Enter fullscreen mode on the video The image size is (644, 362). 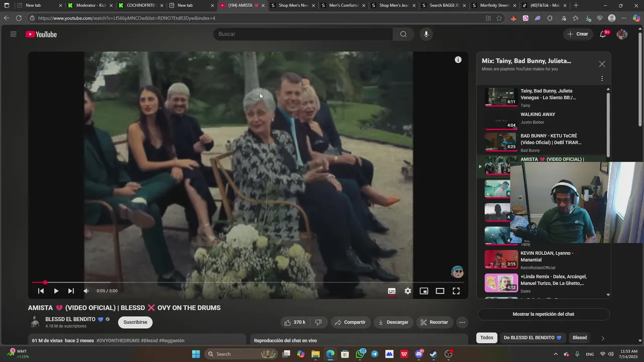(x=456, y=291)
